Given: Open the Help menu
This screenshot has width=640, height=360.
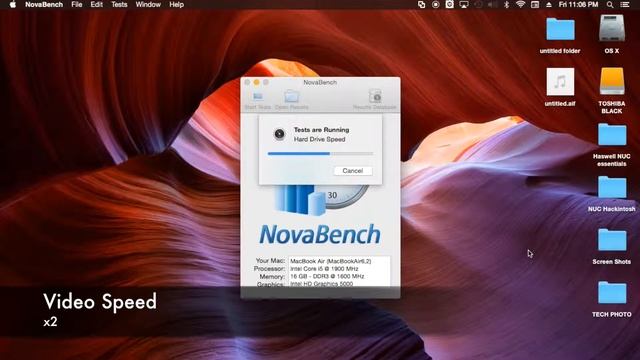Looking at the screenshot, I should coord(176,4).
